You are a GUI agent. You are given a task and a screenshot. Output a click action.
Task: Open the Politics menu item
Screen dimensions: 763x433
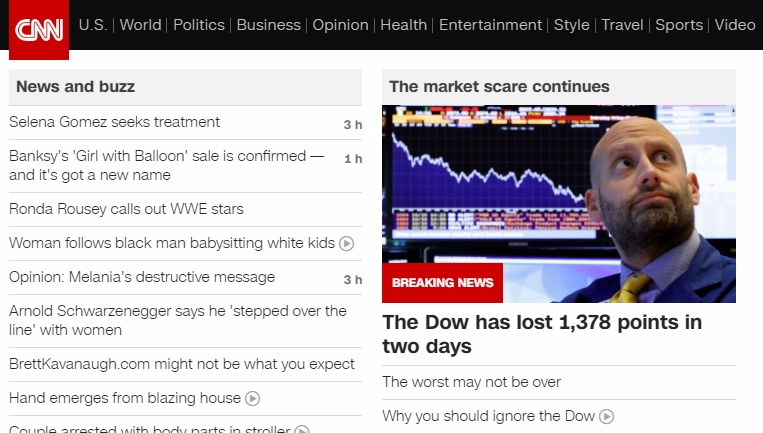(x=199, y=25)
